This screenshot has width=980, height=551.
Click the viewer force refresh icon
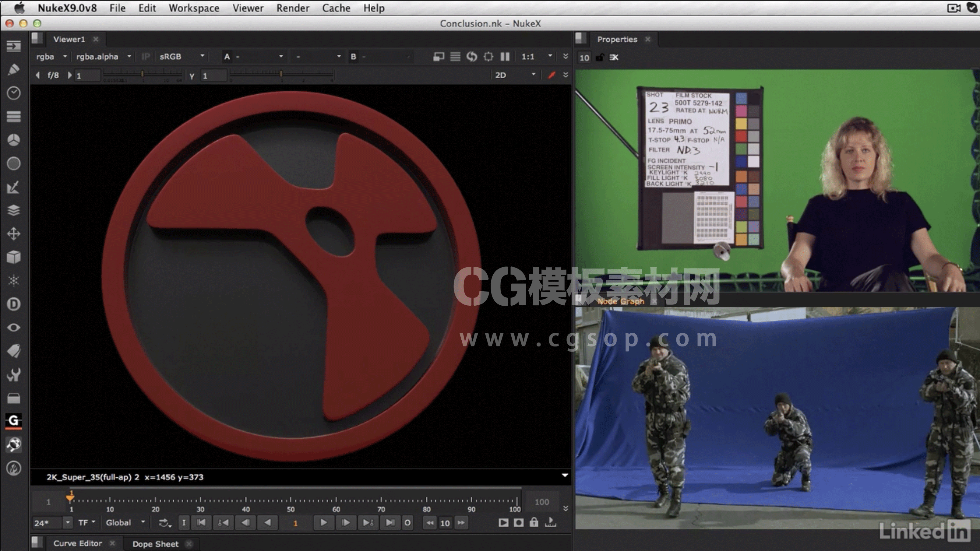coord(472,57)
